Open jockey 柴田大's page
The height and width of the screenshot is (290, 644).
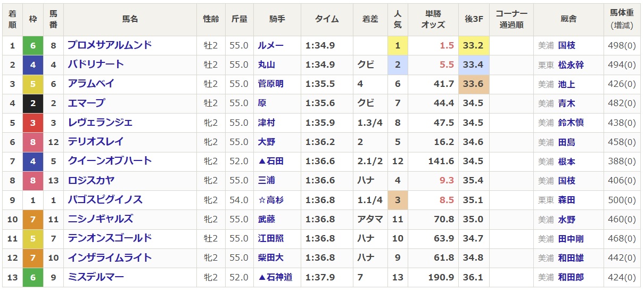point(271,258)
